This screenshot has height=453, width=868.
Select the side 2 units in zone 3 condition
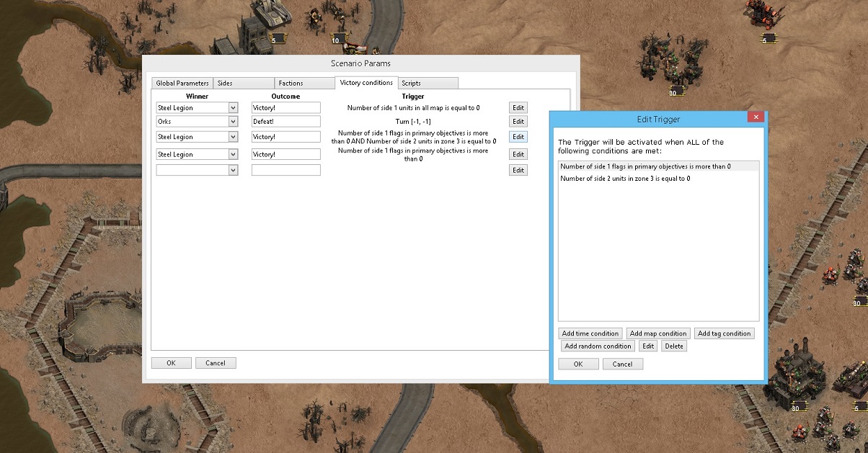(x=624, y=179)
